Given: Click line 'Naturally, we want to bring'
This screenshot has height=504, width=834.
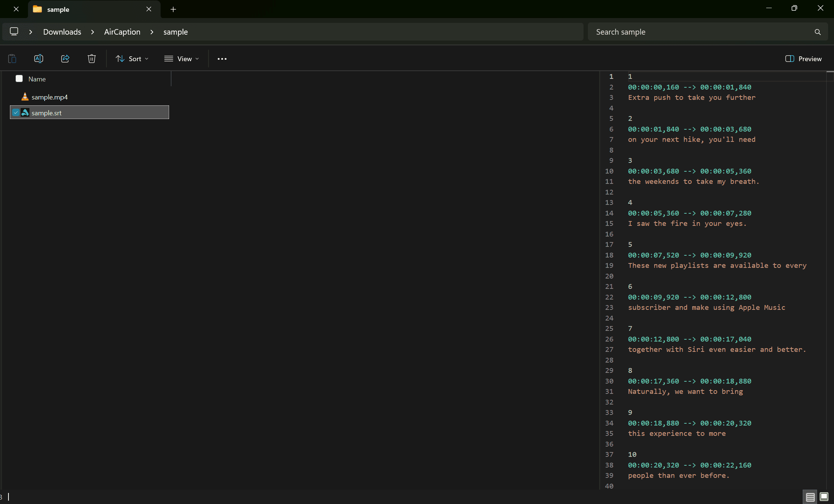Looking at the screenshot, I should [x=685, y=391].
